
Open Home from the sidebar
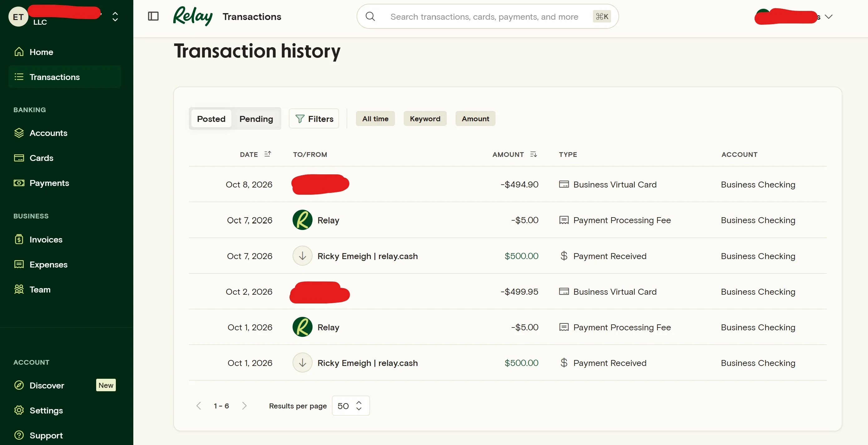point(34,52)
